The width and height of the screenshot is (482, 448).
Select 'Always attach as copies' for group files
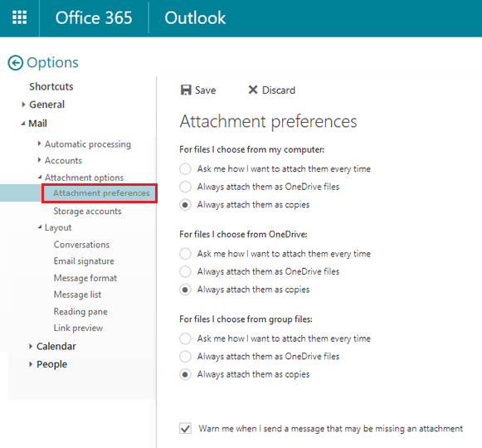(x=185, y=374)
